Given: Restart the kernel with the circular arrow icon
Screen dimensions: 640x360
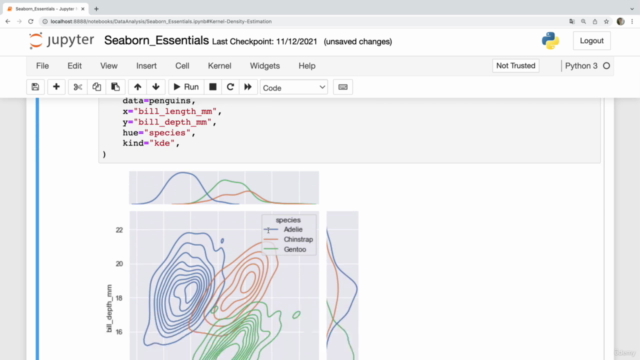Looking at the screenshot, I should point(230,87).
